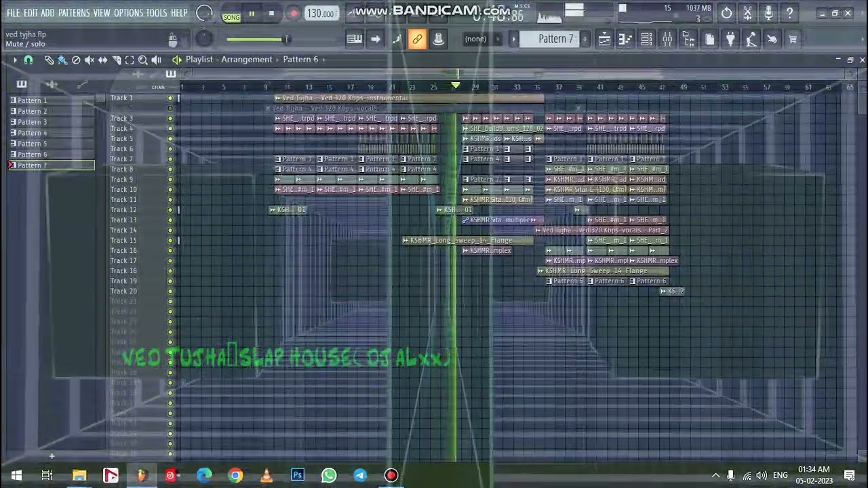Choose the Select marquee tool
Screen dimensions: 868x488
[130, 60]
